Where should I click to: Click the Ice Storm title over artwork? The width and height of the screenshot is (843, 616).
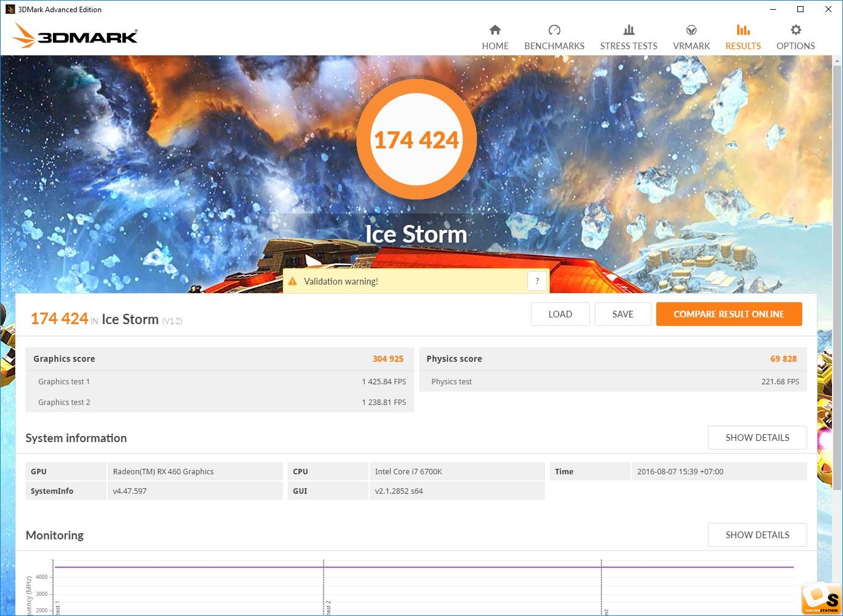click(416, 235)
